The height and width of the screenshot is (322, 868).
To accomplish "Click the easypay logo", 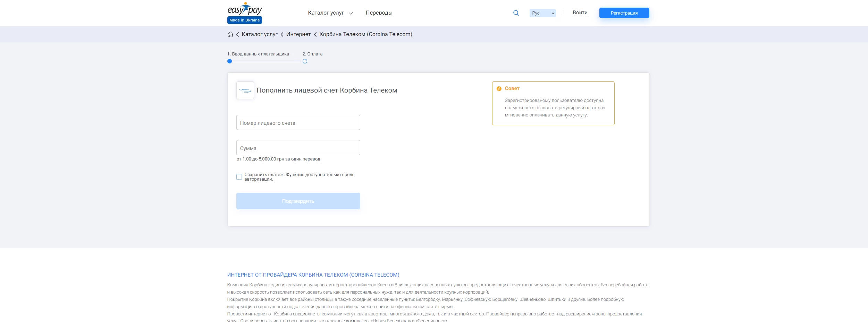I will point(244,9).
